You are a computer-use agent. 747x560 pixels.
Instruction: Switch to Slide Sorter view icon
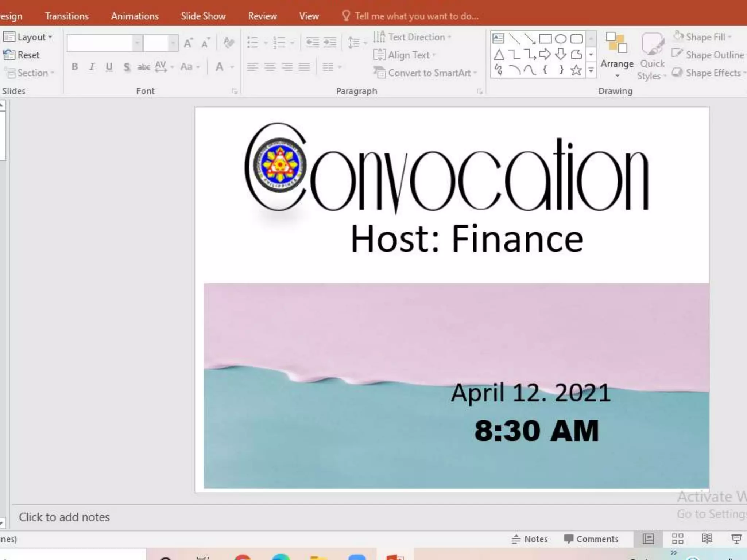coord(678,538)
